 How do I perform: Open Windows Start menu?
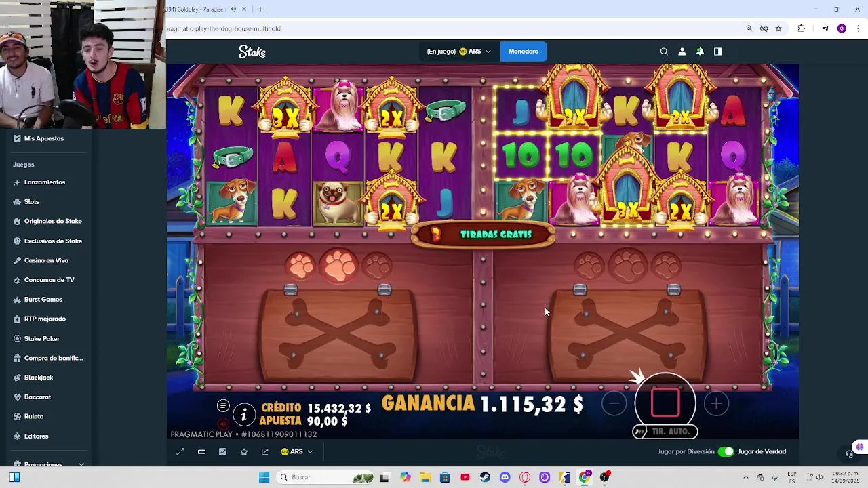264,477
